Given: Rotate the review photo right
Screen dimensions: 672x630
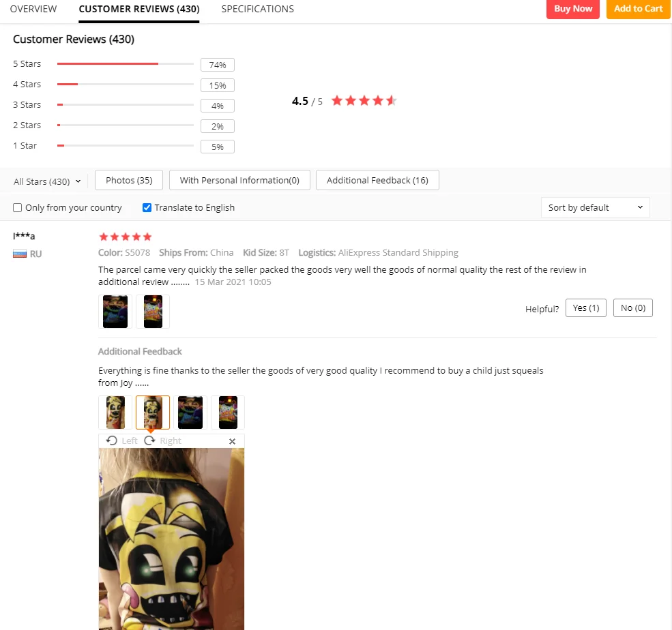Looking at the screenshot, I should click(163, 440).
